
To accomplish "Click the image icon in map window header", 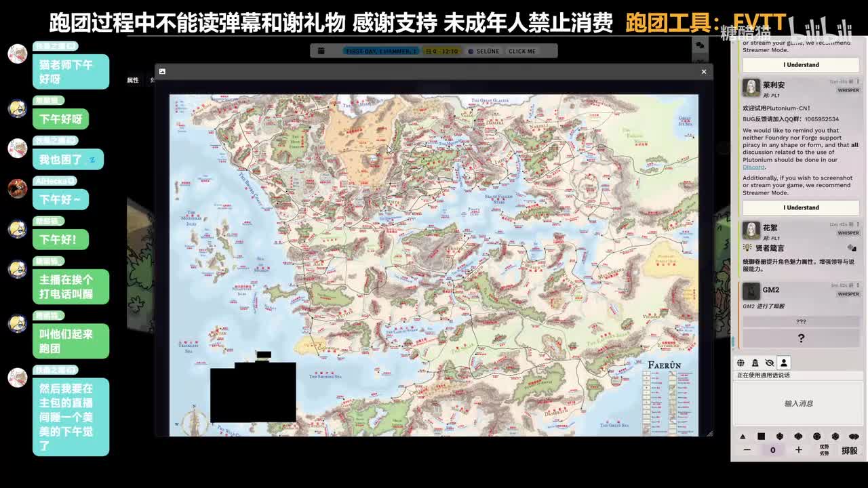I will [x=162, y=71].
